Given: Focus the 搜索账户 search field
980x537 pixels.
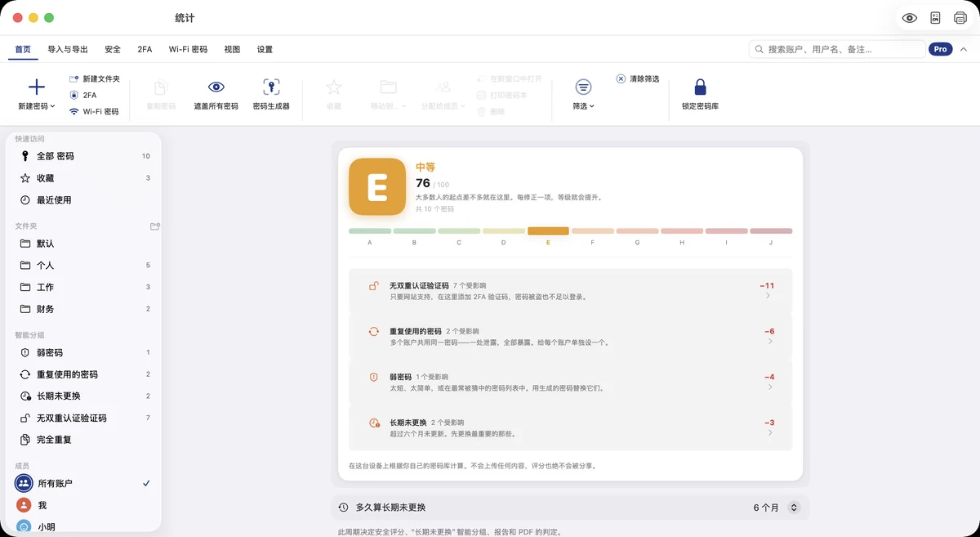Looking at the screenshot, I should (x=837, y=49).
